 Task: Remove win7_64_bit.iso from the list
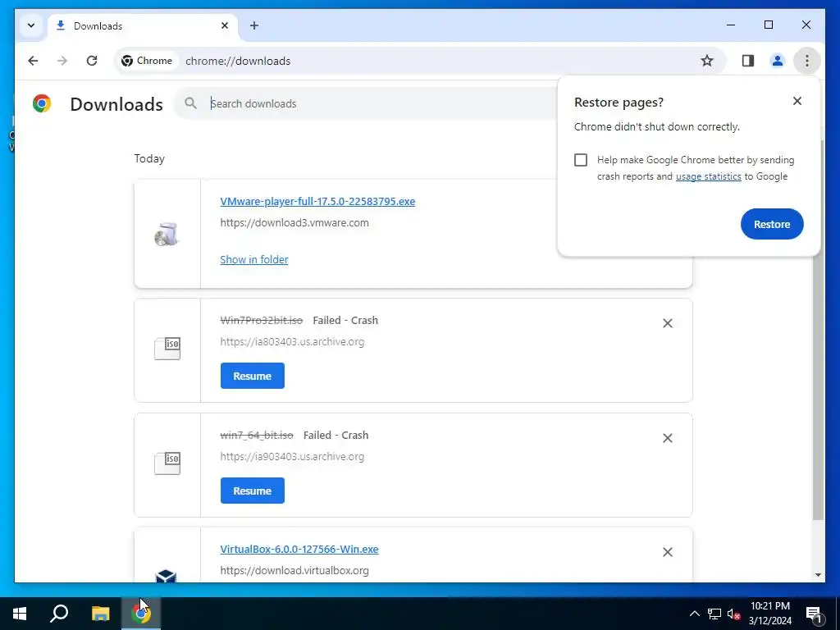pyautogui.click(x=668, y=438)
